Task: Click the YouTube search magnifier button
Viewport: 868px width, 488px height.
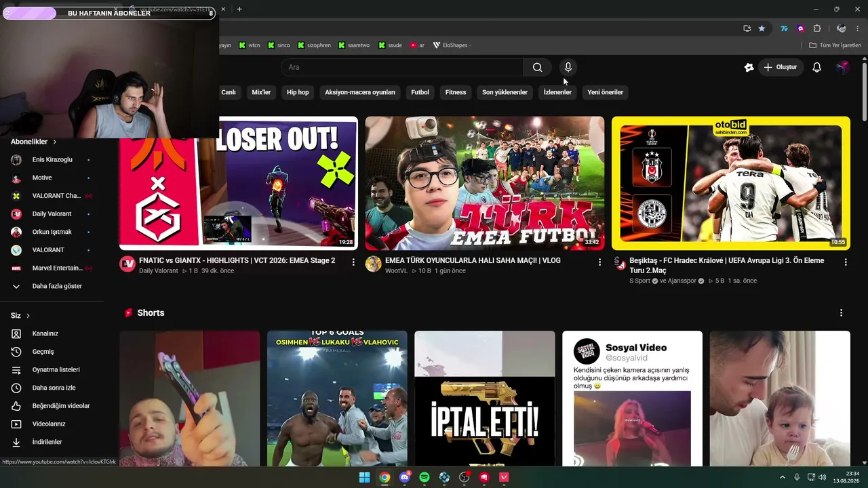Action: 537,67
